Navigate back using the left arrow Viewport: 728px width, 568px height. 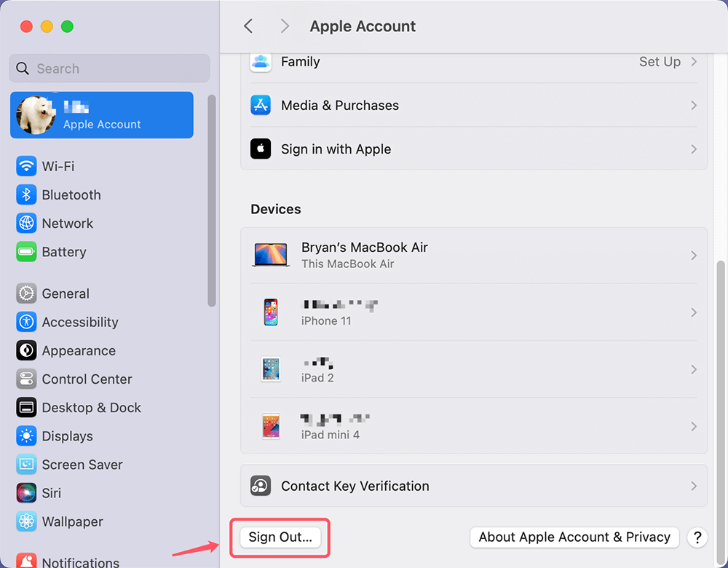[x=248, y=25]
